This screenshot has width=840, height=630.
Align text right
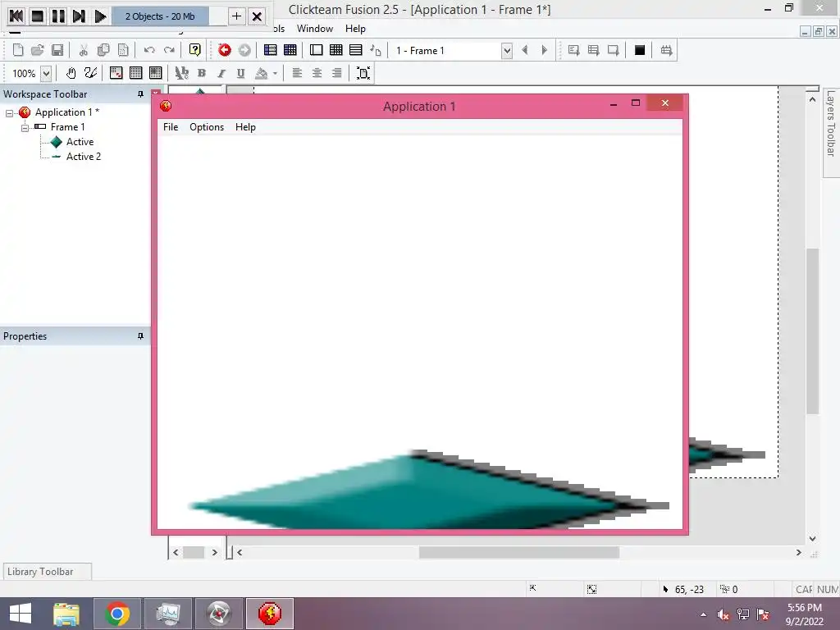click(x=336, y=73)
